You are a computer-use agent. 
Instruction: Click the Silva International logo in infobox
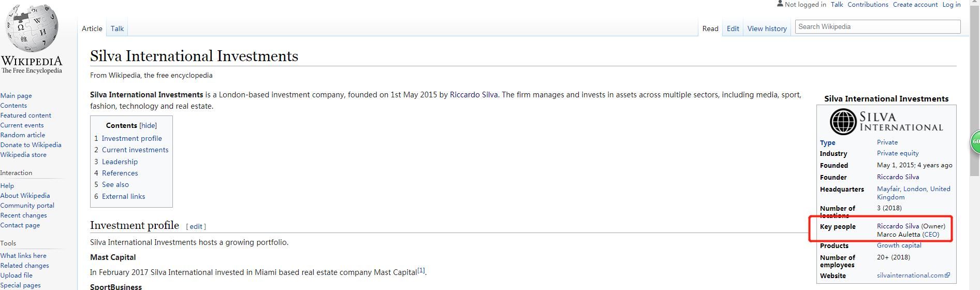(x=886, y=122)
